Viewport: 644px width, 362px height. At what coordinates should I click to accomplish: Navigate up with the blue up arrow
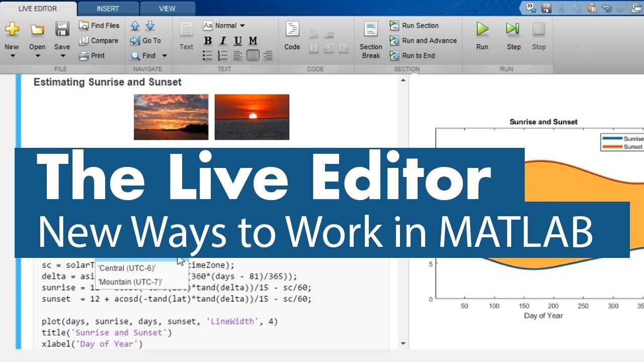[135, 26]
